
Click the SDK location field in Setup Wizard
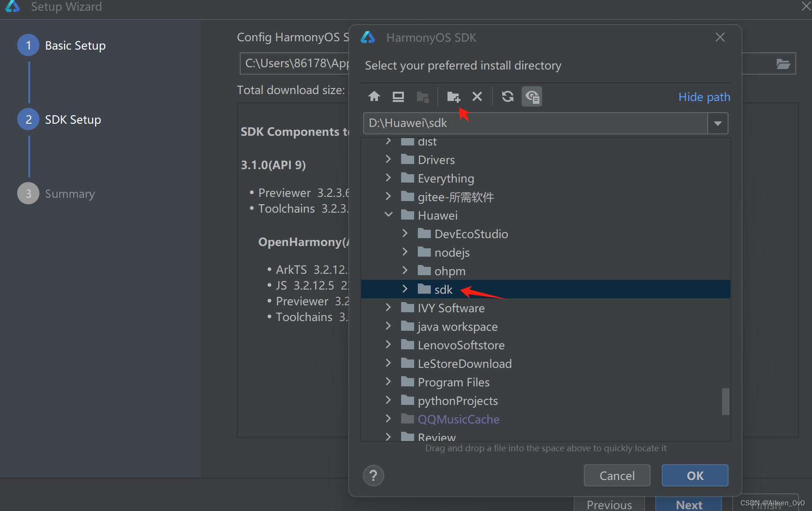pos(294,63)
